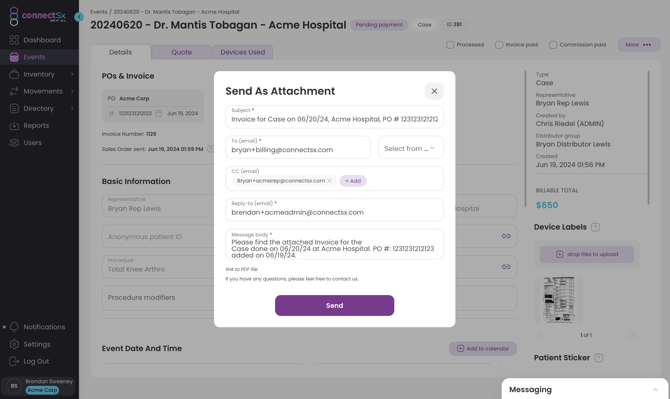670x399 pixels.
Task: Open Notifications bell icon
Action: 14,327
